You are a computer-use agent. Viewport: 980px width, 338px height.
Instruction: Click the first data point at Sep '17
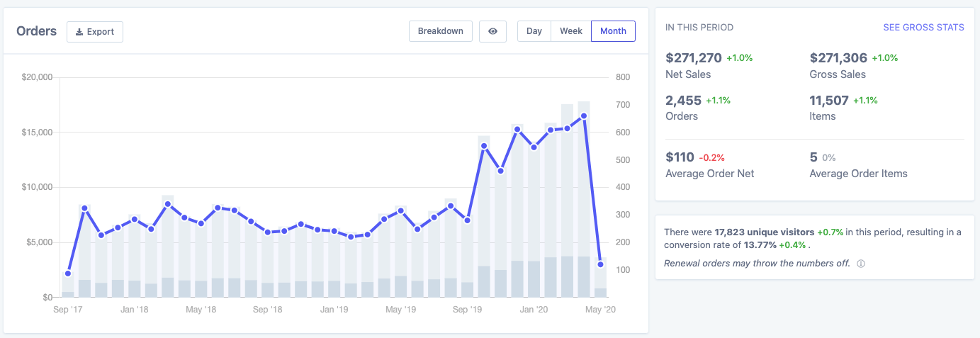[68, 274]
